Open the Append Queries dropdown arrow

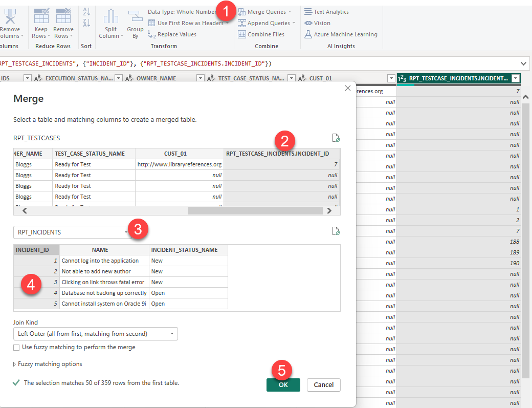pyautogui.click(x=294, y=23)
